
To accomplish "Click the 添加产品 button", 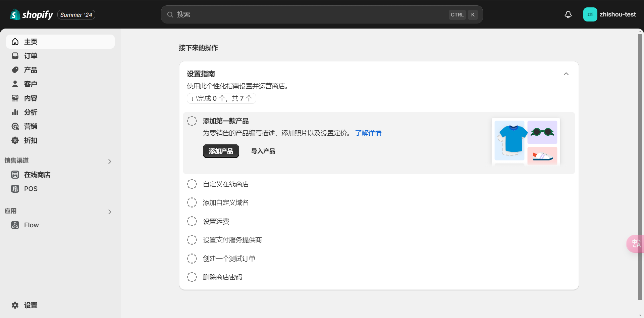I will click(221, 151).
